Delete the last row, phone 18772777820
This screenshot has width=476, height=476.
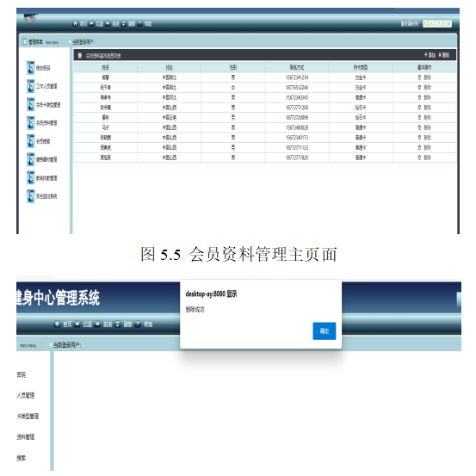coord(424,158)
